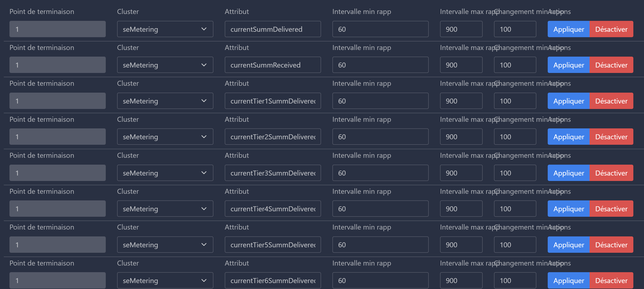Click Appliquer for currentTier2SummDelivered row
The width and height of the screenshot is (644, 289).
point(569,137)
